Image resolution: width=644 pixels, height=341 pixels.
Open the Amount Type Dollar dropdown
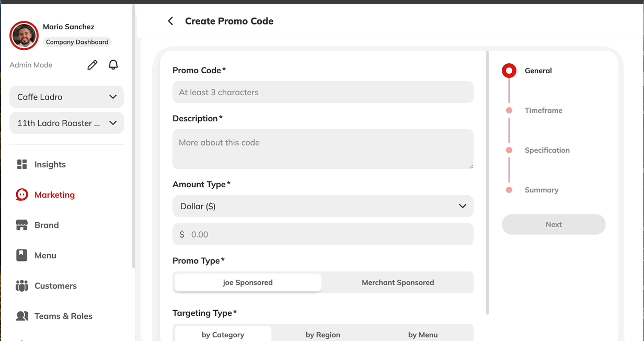323,206
